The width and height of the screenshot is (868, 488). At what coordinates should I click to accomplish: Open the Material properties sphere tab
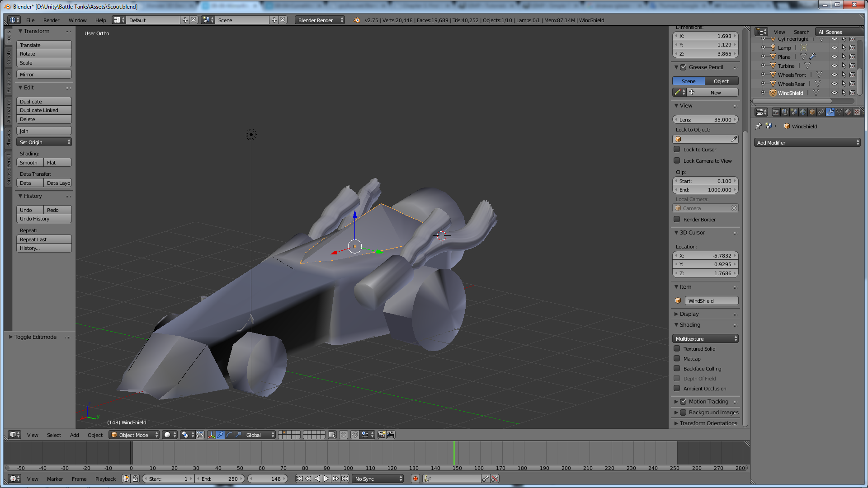(848, 112)
